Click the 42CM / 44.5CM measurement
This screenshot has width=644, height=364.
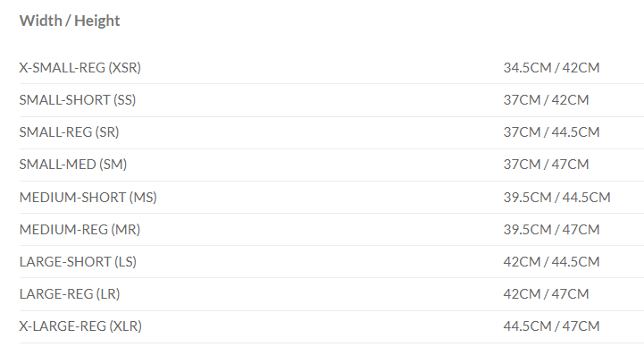tap(551, 261)
